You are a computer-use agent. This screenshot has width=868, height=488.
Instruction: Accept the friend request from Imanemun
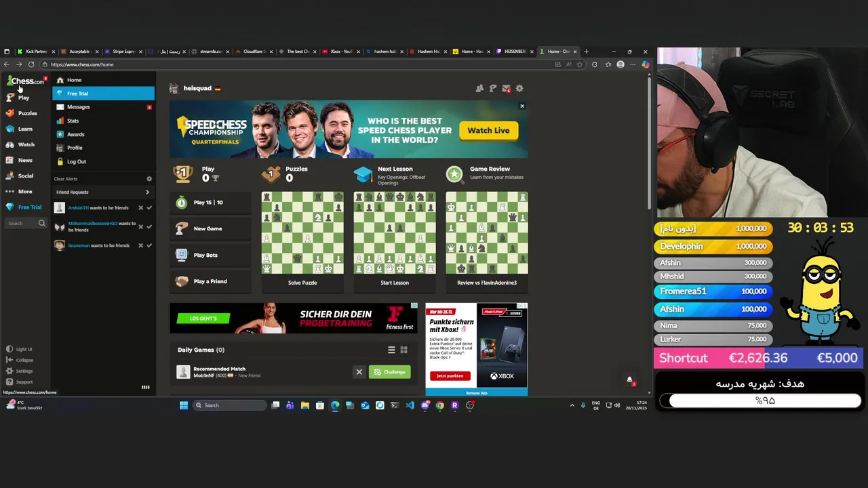pos(149,245)
